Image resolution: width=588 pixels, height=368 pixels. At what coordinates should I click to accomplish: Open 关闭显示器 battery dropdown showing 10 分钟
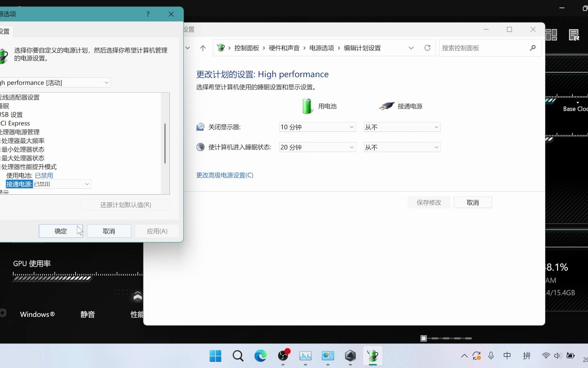317,127
